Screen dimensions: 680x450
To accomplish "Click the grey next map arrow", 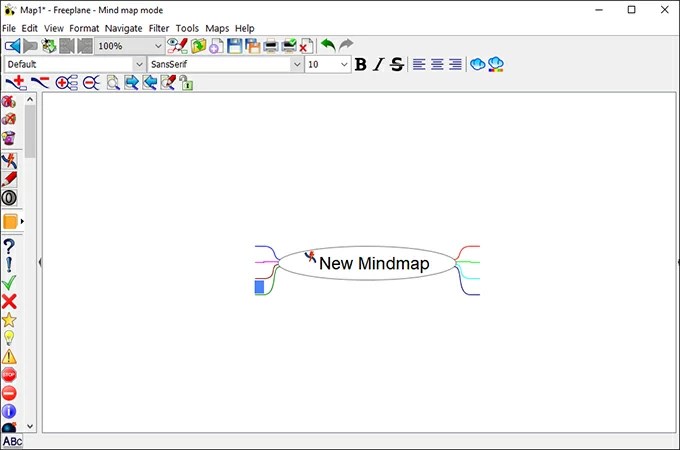I will (30, 46).
